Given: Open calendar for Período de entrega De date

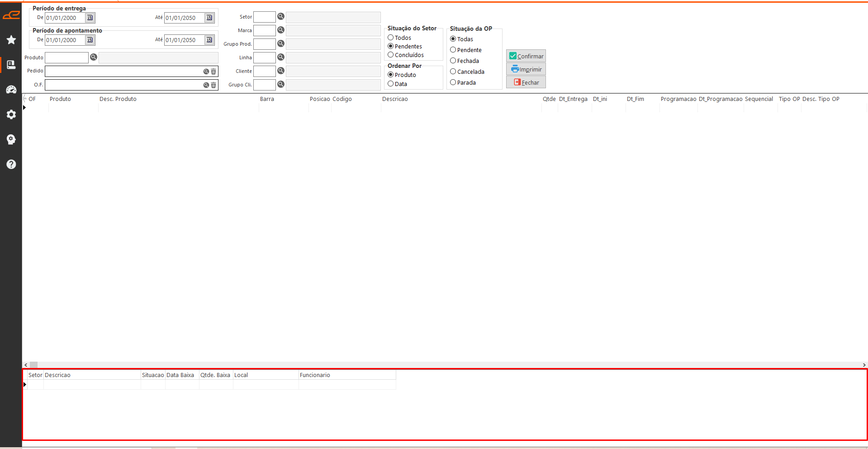Looking at the screenshot, I should pyautogui.click(x=90, y=18).
